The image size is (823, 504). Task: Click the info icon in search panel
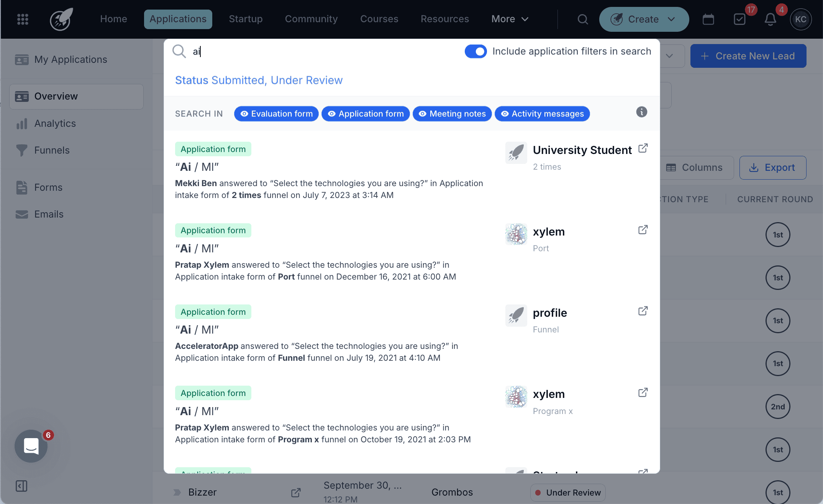(641, 112)
